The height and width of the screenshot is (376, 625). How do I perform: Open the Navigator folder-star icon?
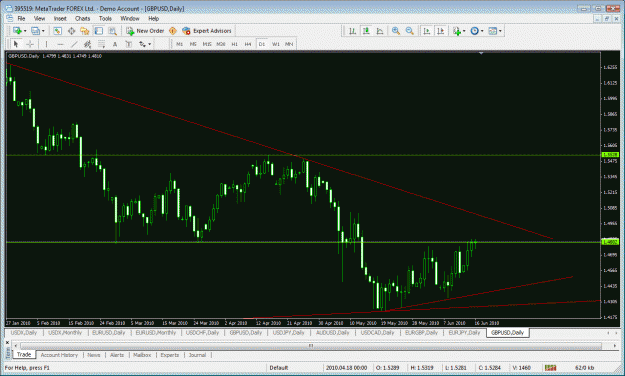85,31
